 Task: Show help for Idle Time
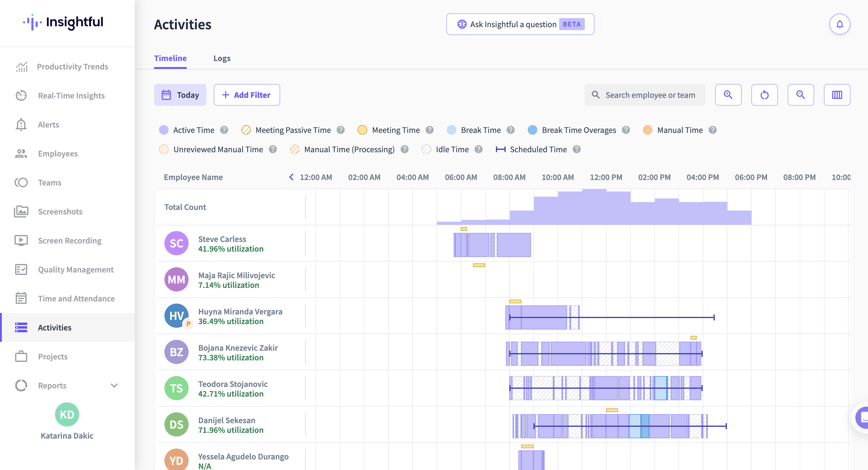(x=478, y=149)
